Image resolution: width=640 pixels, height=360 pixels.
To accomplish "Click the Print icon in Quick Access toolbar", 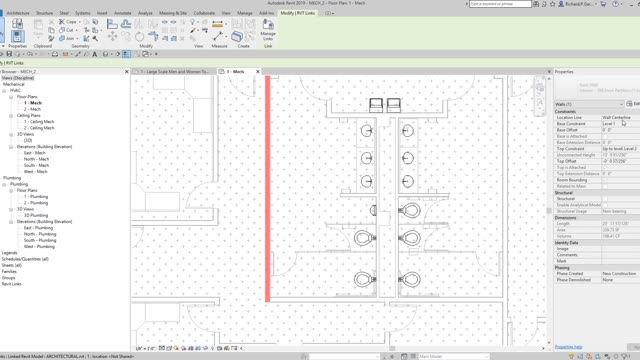I will tap(55, 54).
